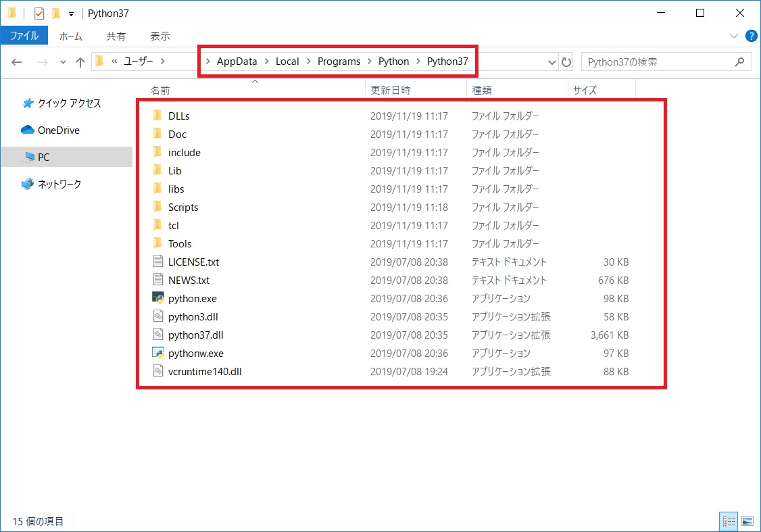Select the Tools folder icon
Viewport: 761px width, 532px height.
click(x=157, y=243)
